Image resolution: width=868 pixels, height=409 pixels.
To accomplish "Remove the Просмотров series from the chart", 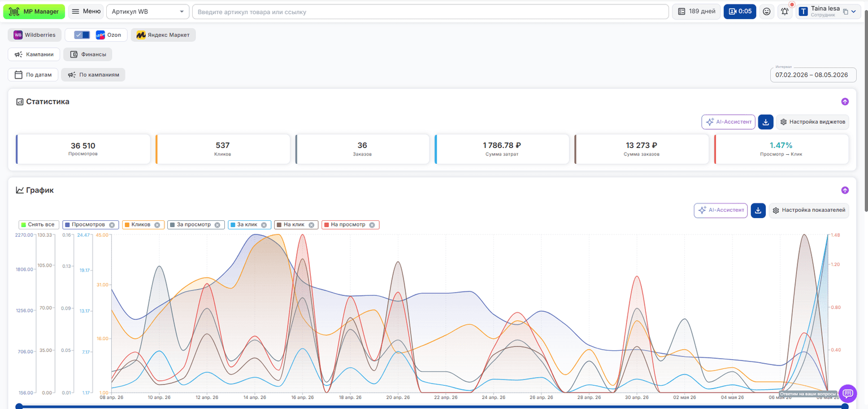I will (112, 225).
